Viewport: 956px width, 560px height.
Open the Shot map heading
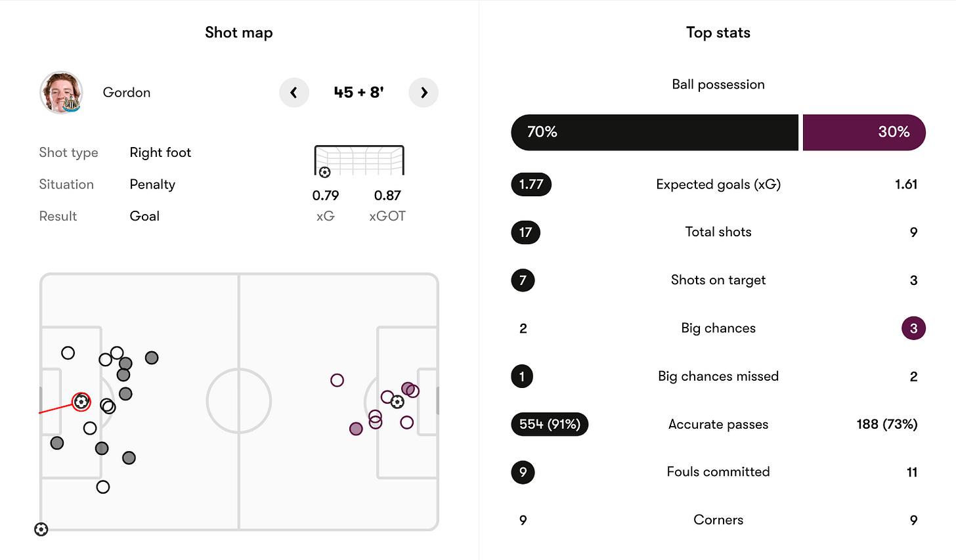pos(239,33)
